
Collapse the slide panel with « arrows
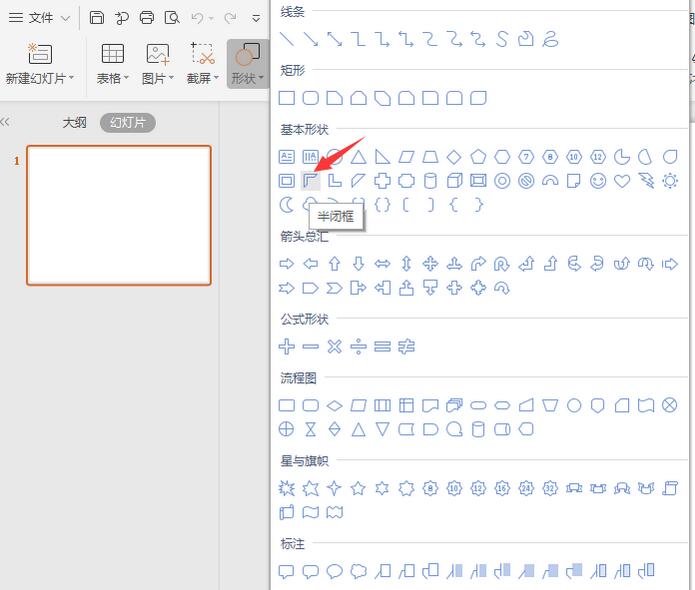[5, 122]
